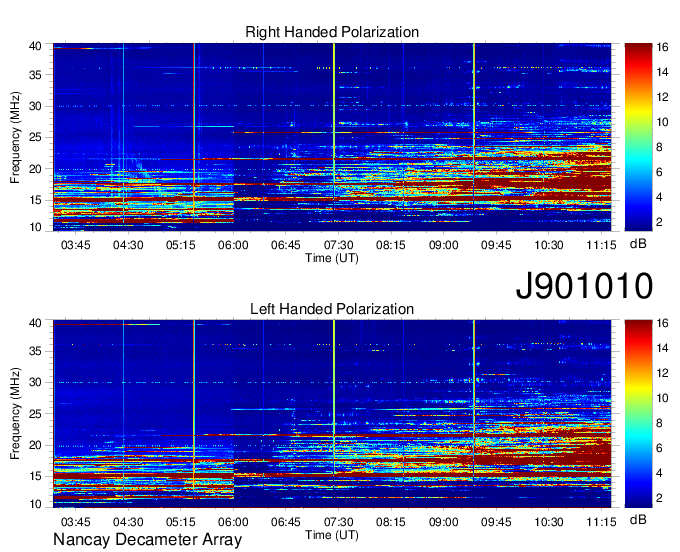Click the 06:45 tick under Left Handed plot
The image size is (680, 552).
[x=286, y=522]
